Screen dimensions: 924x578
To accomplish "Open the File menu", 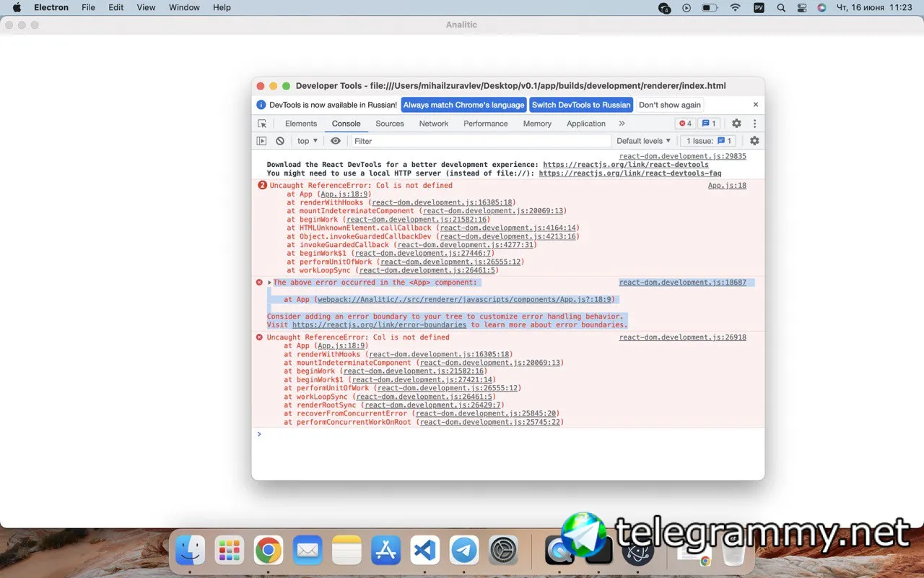I will [88, 7].
